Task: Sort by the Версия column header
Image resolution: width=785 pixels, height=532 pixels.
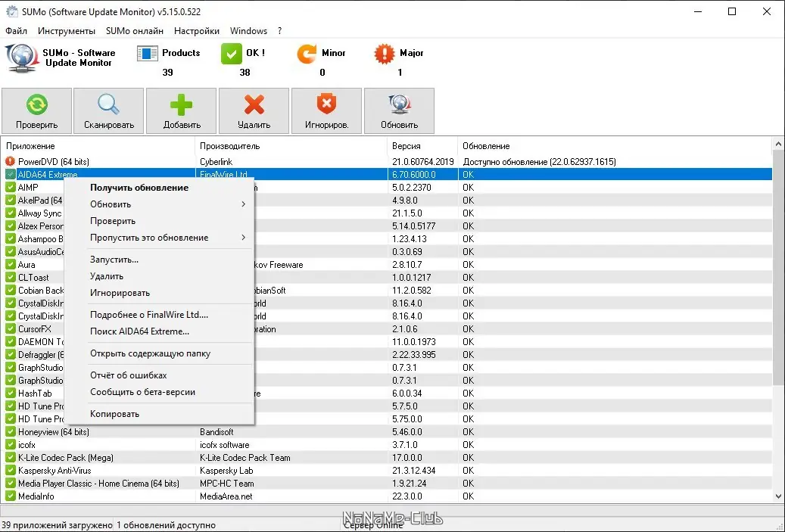Action: (422, 146)
